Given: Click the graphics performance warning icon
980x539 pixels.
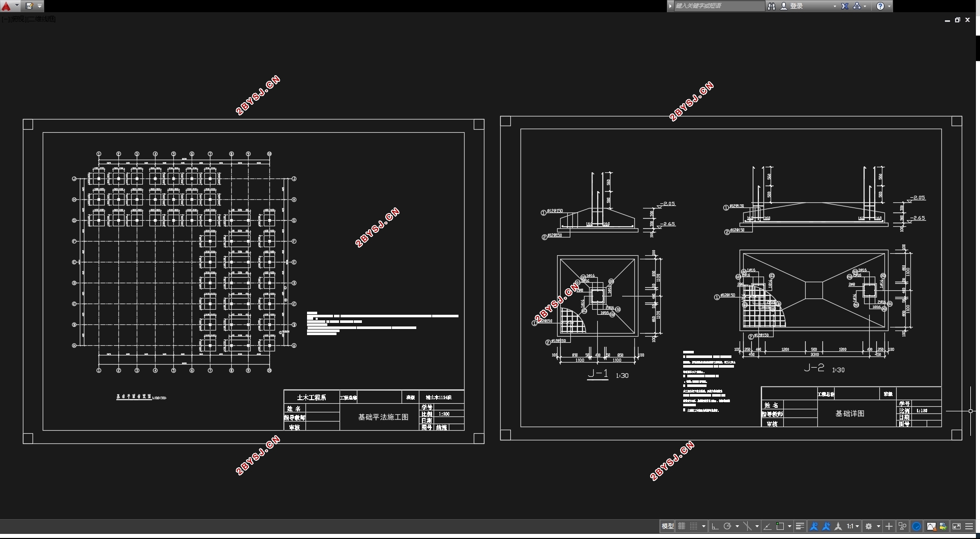Looking at the screenshot, I should tap(931, 526).
